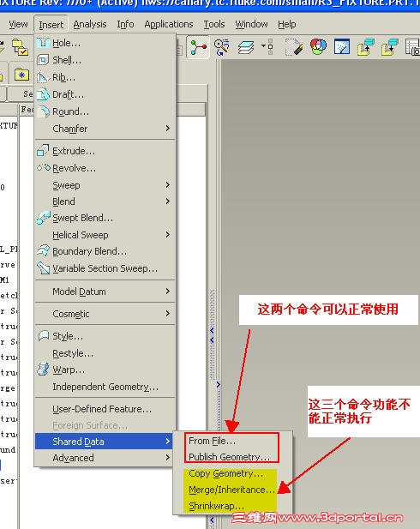The height and width of the screenshot is (529, 420).
Task: Open the Window menu
Action: coord(251,24)
